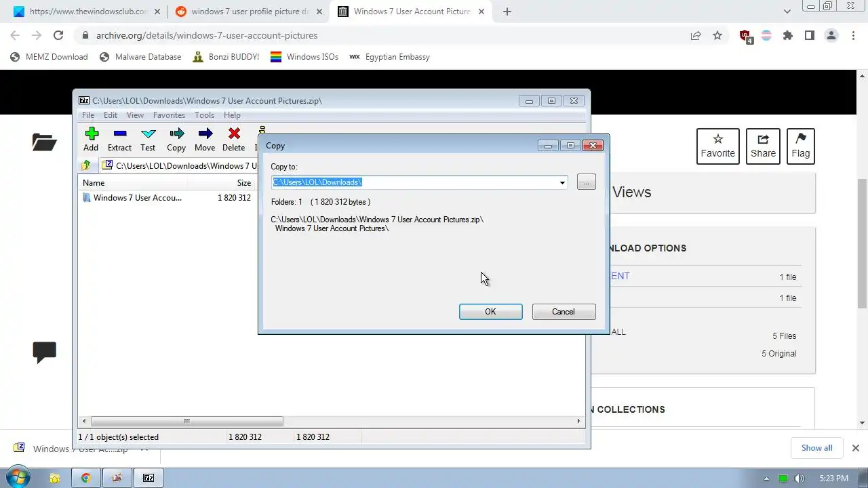Click the Chrome taskbar icon
This screenshot has height=488, width=868.
pyautogui.click(x=86, y=478)
